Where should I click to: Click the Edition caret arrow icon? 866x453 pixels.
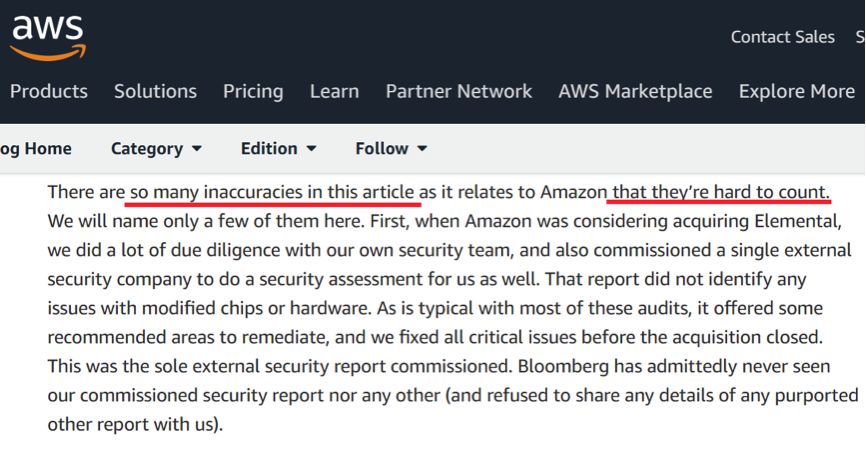(311, 149)
